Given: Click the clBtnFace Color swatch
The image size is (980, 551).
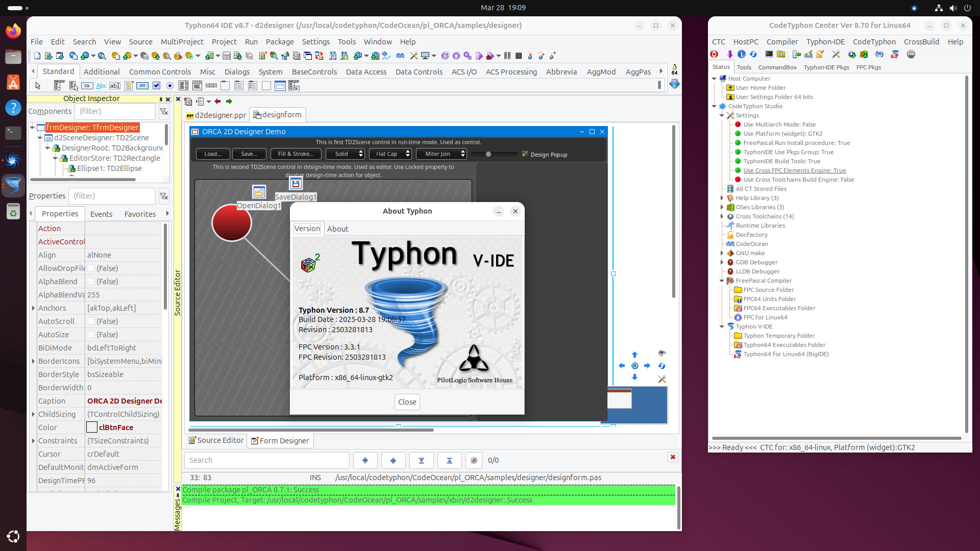Looking at the screenshot, I should pos(92,428).
